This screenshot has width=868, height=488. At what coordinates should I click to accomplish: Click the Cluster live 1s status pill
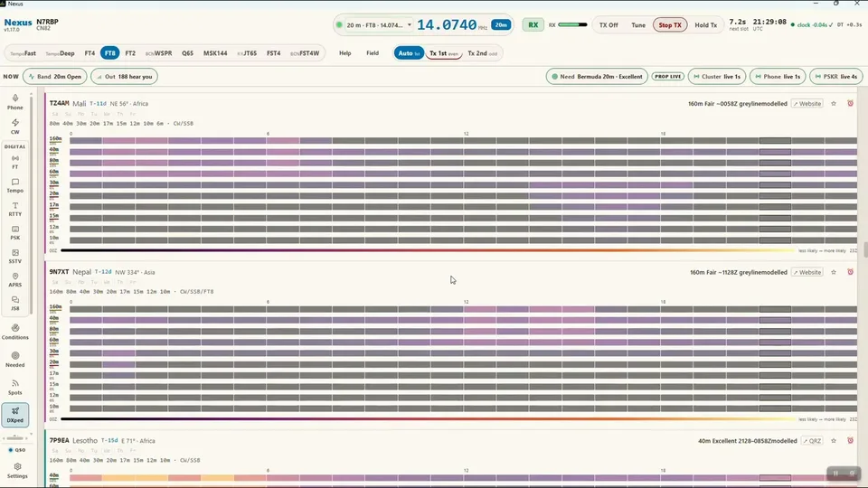pyautogui.click(x=717, y=76)
